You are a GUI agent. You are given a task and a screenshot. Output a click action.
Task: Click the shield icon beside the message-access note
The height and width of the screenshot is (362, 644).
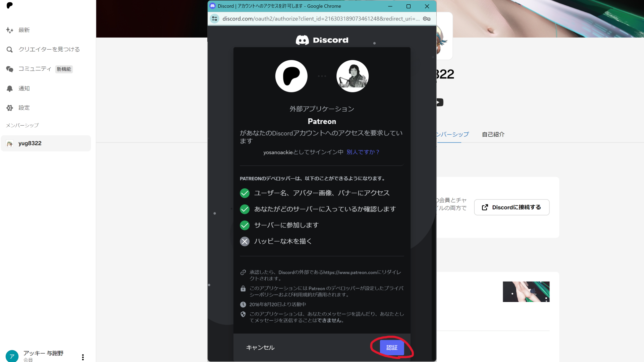coord(243,314)
